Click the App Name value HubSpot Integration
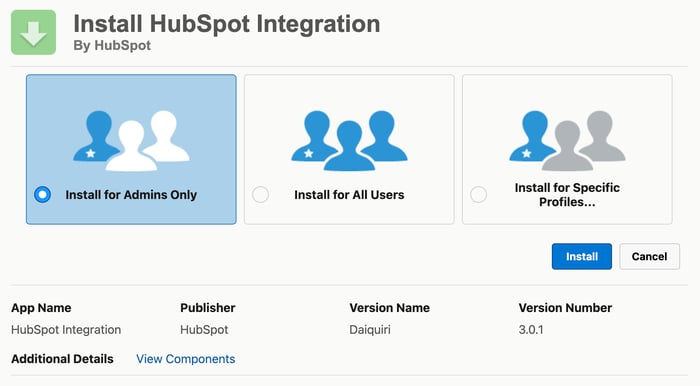Viewport: 700px width, 386px height. 66,330
